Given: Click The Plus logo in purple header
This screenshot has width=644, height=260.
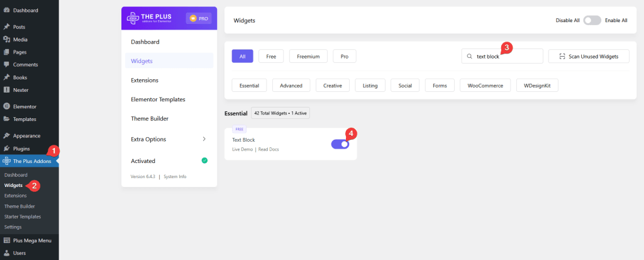Looking at the screenshot, I should [149, 18].
